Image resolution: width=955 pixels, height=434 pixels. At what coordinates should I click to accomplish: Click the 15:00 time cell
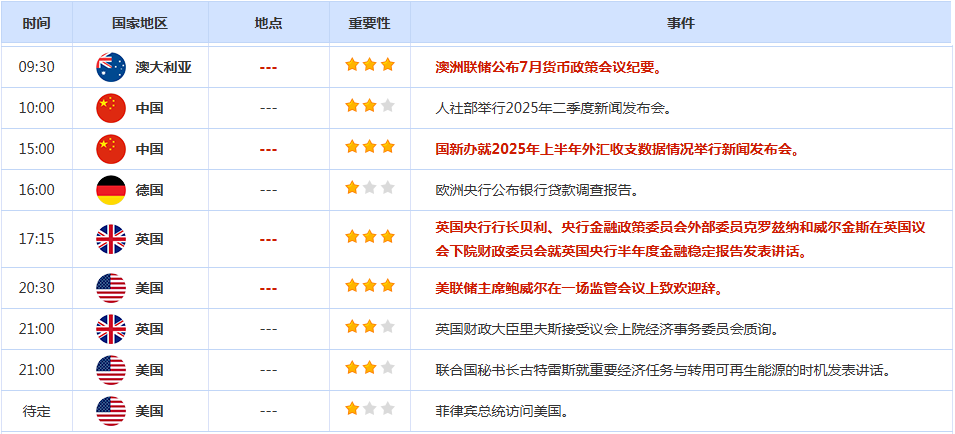(x=37, y=149)
